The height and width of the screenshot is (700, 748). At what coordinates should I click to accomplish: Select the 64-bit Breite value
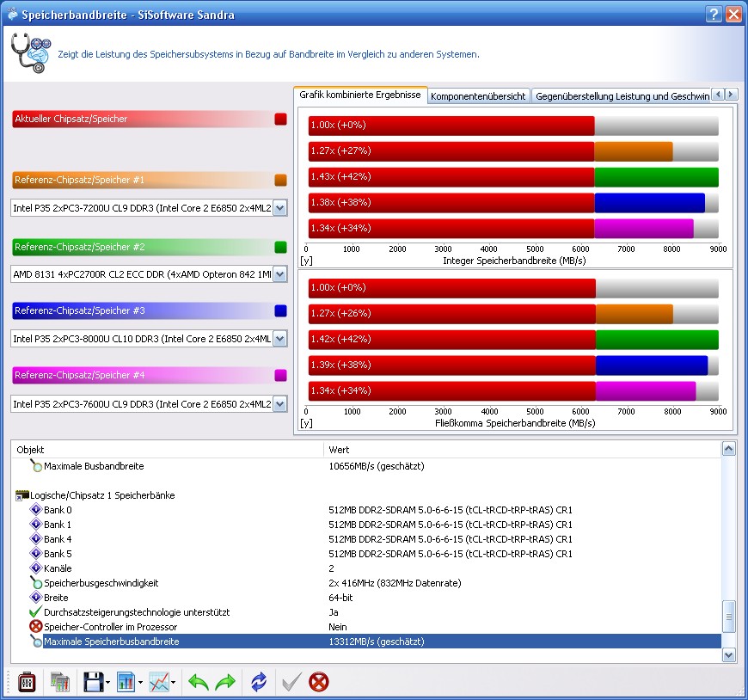340,598
